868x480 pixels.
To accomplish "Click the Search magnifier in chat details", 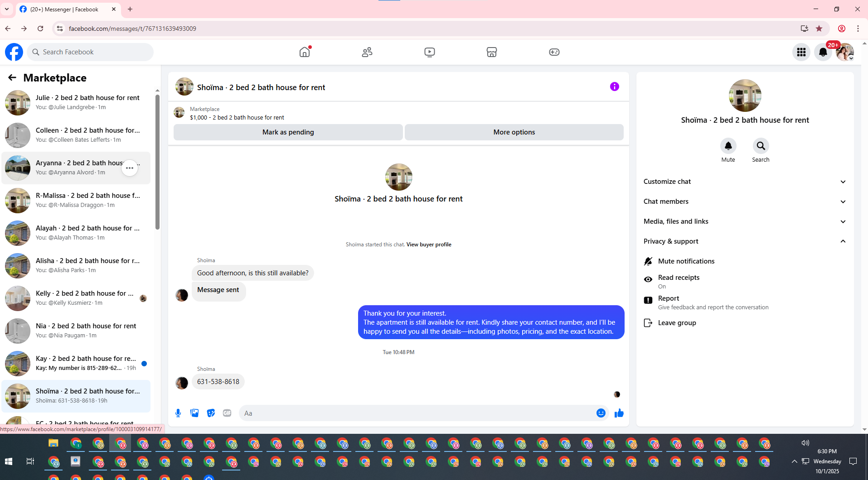I will click(761, 146).
